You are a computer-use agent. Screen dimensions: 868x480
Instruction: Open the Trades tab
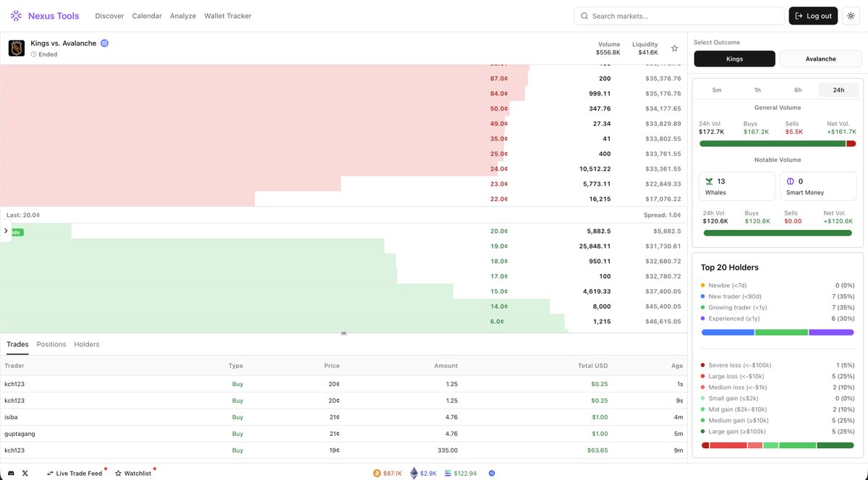[17, 345]
